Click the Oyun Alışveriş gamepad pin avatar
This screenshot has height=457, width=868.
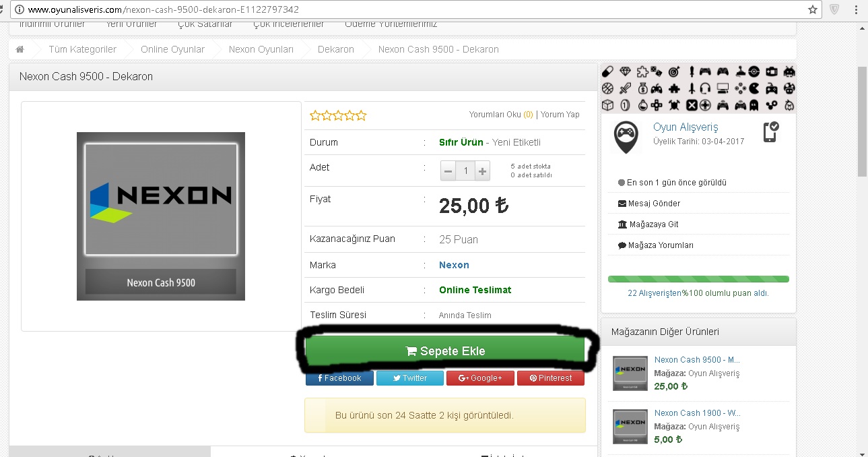(626, 137)
